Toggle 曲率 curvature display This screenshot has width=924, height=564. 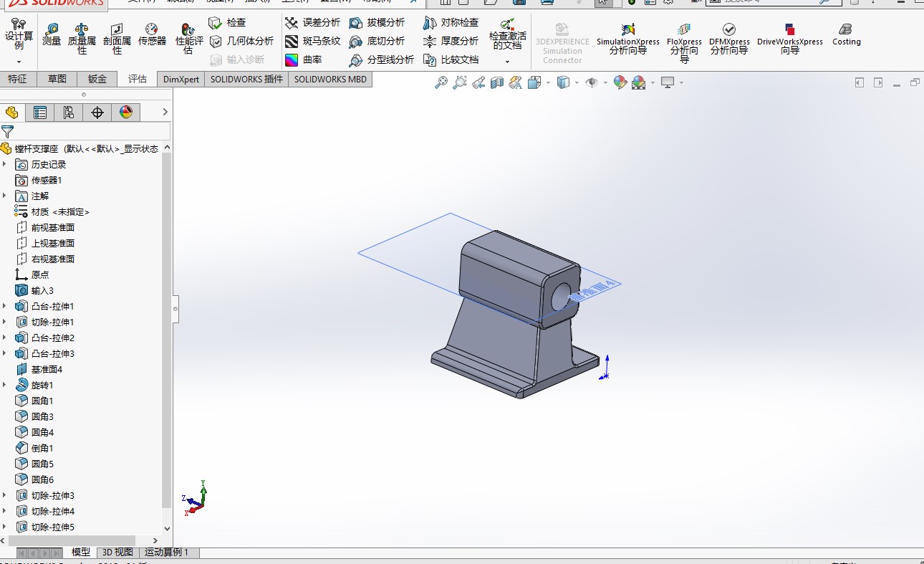[304, 60]
